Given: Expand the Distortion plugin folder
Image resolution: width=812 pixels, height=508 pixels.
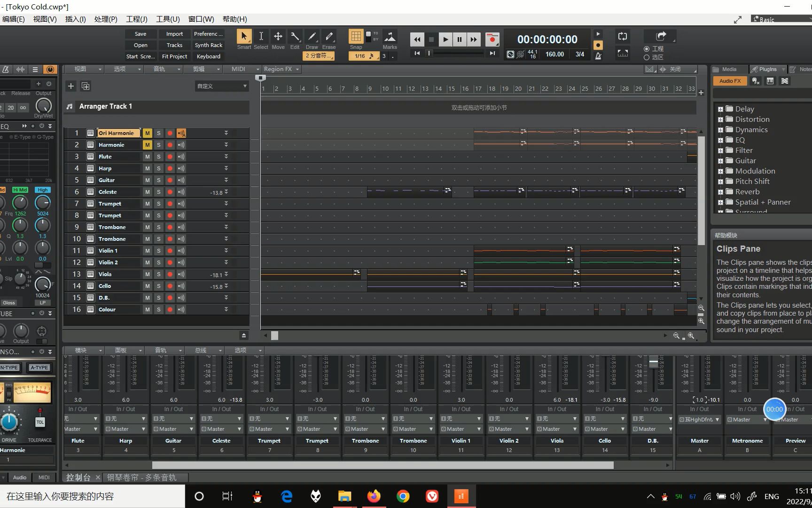Looking at the screenshot, I should pyautogui.click(x=720, y=119).
